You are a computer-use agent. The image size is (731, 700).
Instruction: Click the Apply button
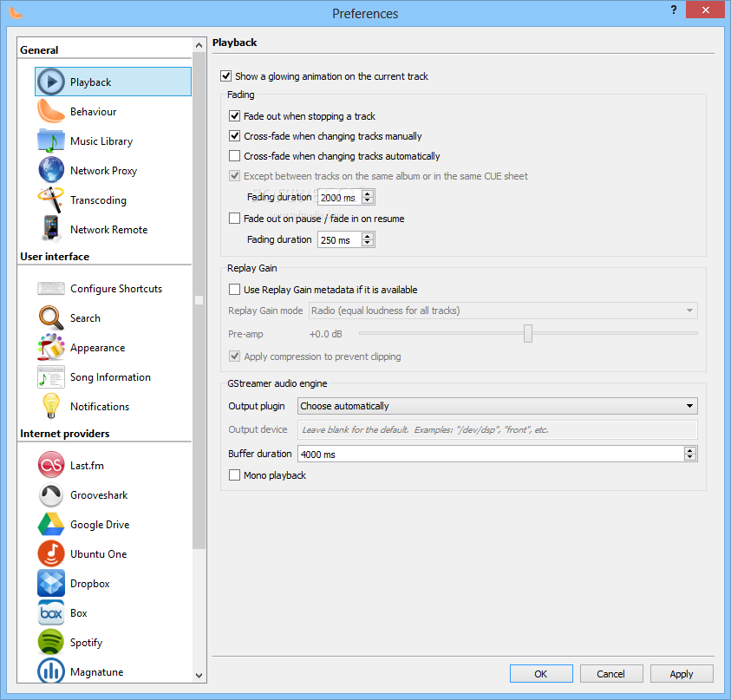pyautogui.click(x=682, y=674)
